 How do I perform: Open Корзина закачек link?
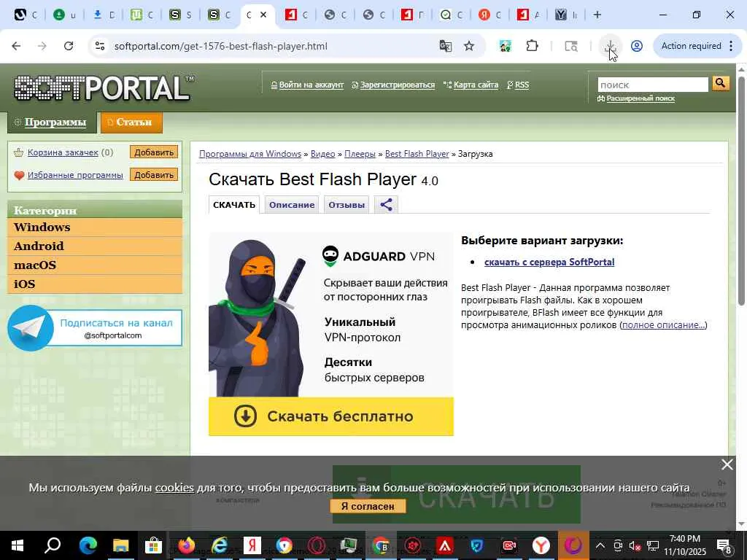[63, 152]
